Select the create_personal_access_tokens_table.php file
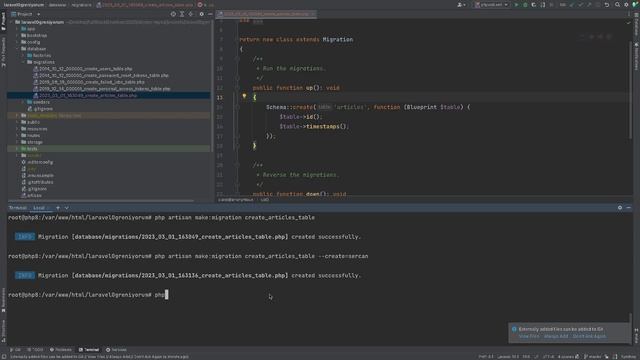Viewport: 640px width, 360px height. click(x=102, y=89)
